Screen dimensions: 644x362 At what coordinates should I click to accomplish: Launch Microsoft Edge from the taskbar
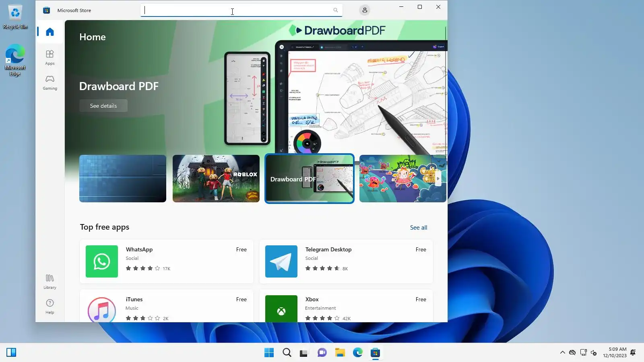tap(358, 353)
